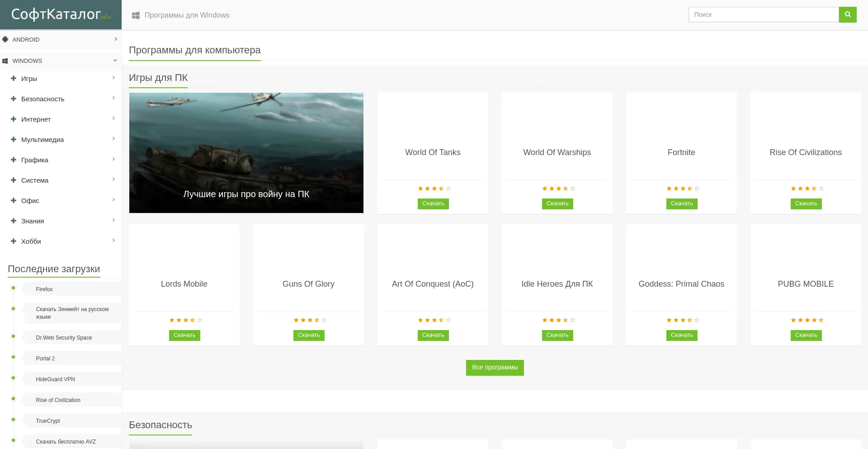Expand the Система category arrow
The width and height of the screenshot is (868, 449).
point(113,180)
